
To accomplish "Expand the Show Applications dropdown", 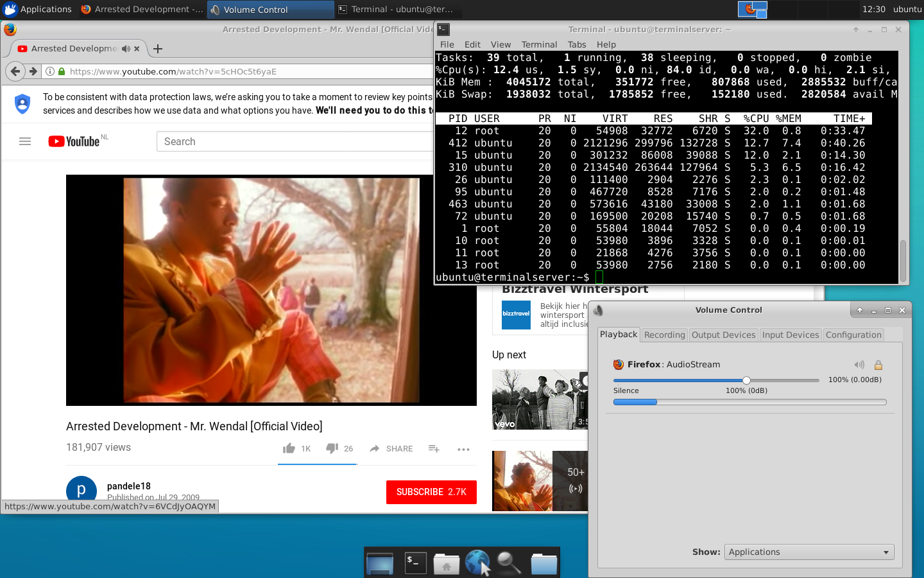I will 809,552.
